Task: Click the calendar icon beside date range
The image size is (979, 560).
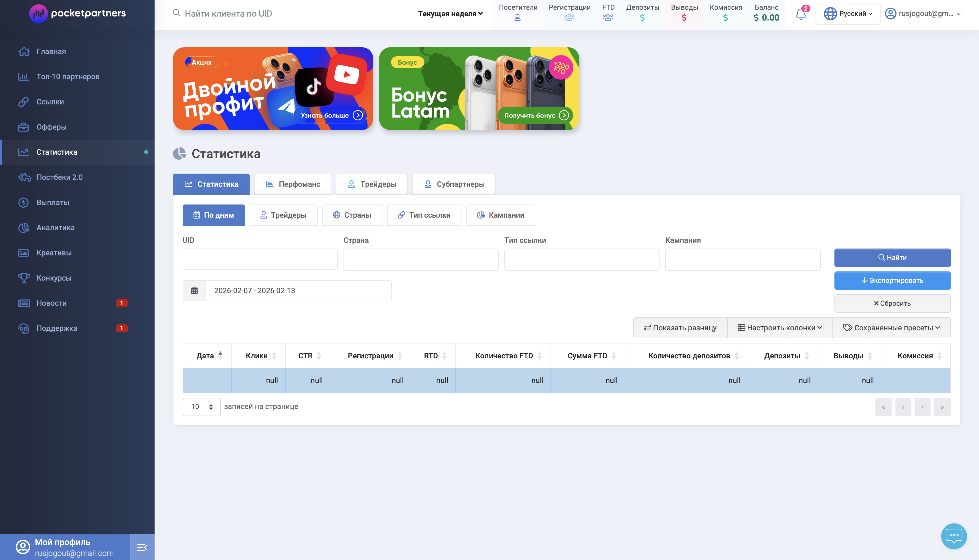Action: (194, 290)
